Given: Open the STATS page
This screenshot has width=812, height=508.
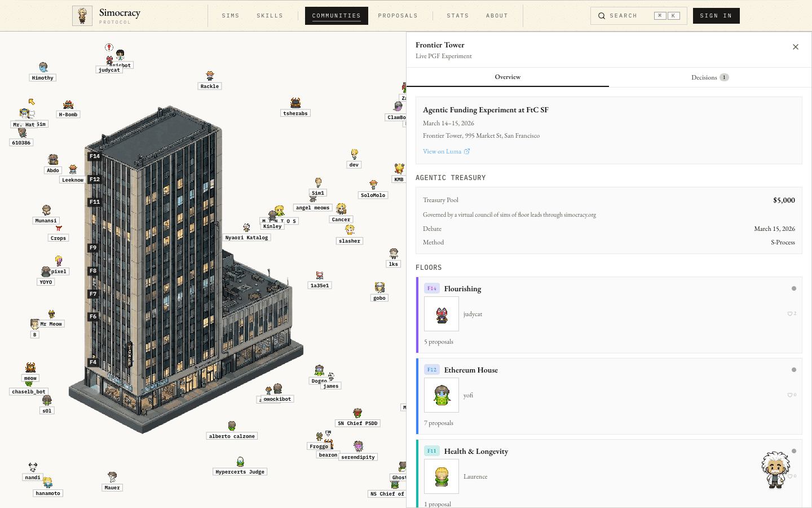Looking at the screenshot, I should coord(458,16).
